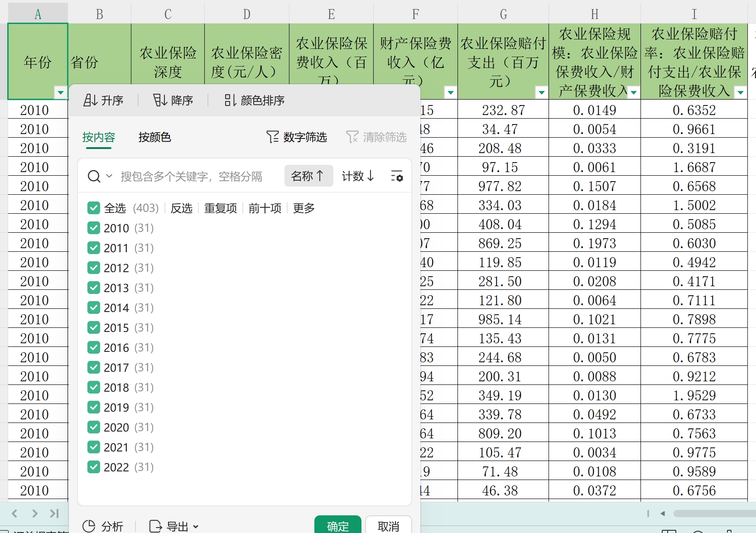756x533 pixels.
Task: Uncheck the year 2012 checkbox
Action: pyautogui.click(x=94, y=268)
